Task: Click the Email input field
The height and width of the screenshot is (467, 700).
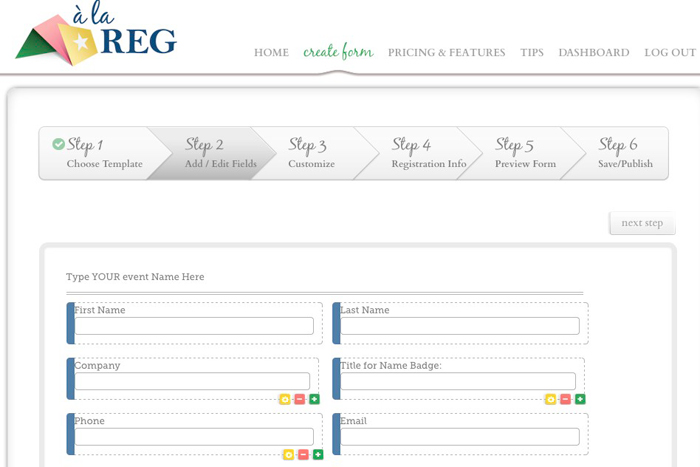Action: pyautogui.click(x=459, y=437)
